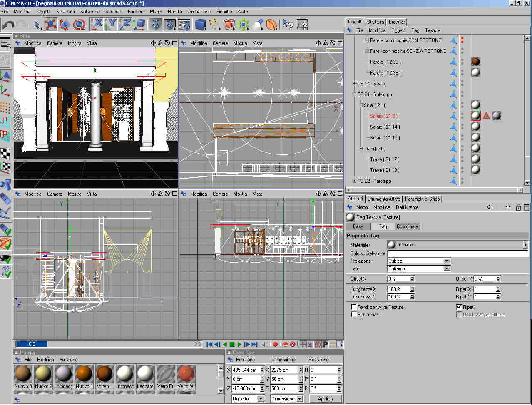This screenshot has width=532, height=405.
Task: Open the Plugin menu
Action: pos(156,12)
